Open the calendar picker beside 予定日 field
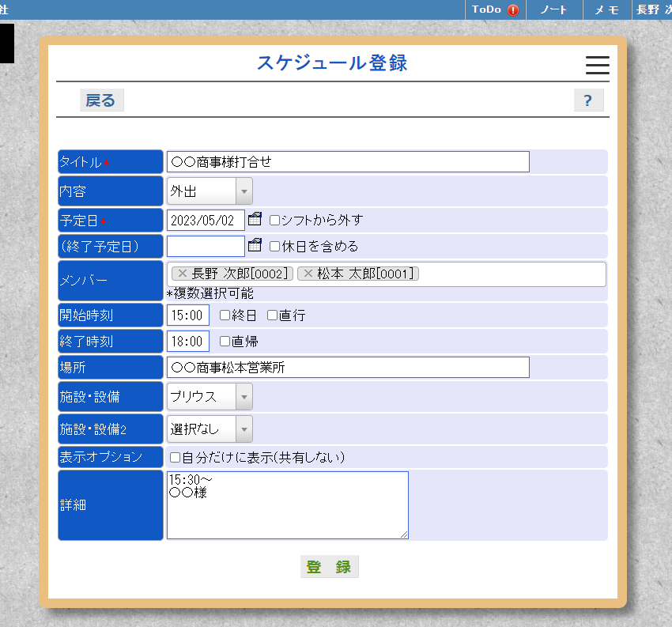The width and height of the screenshot is (672, 627). [x=255, y=220]
